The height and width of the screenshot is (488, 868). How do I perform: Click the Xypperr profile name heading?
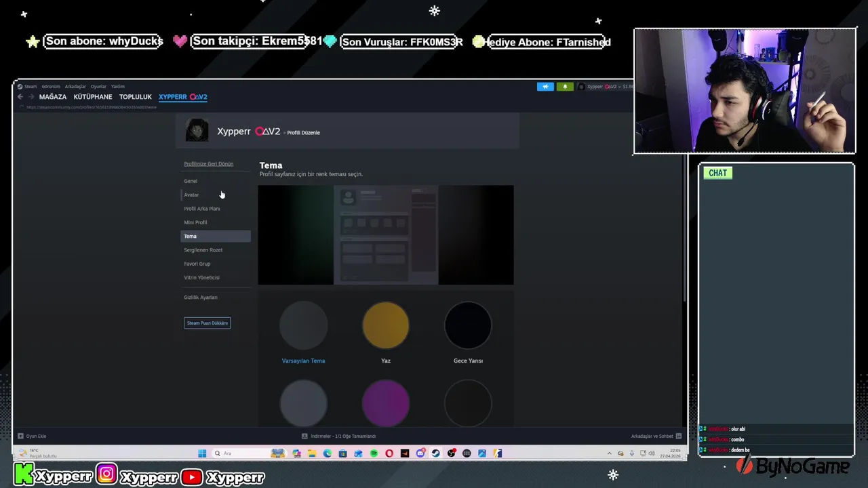coord(248,131)
